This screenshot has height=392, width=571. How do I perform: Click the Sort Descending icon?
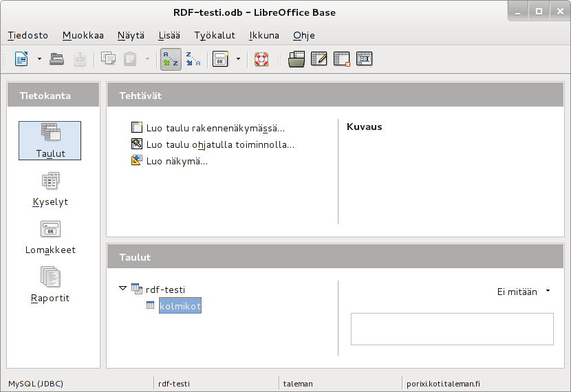[x=193, y=59]
